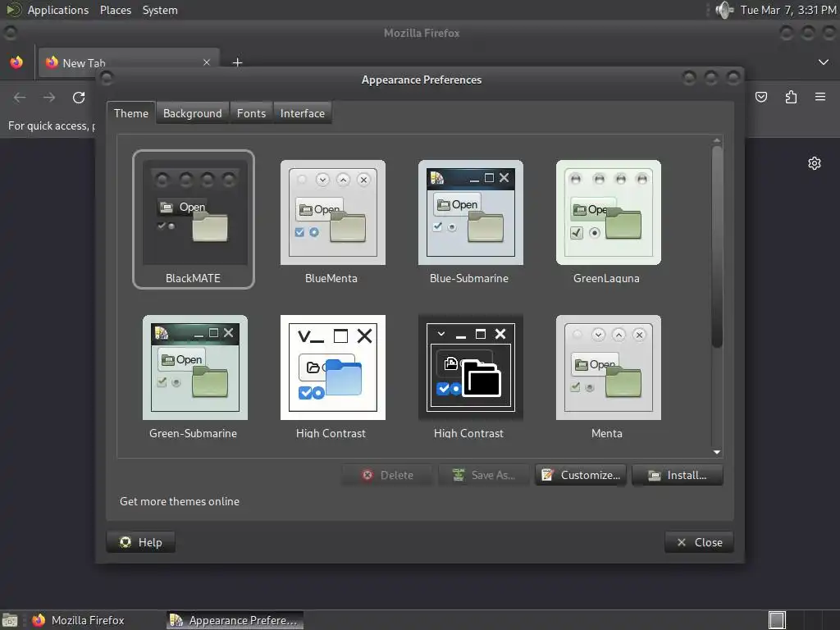Click Firefox back arrow
840x630 pixels.
tap(20, 98)
